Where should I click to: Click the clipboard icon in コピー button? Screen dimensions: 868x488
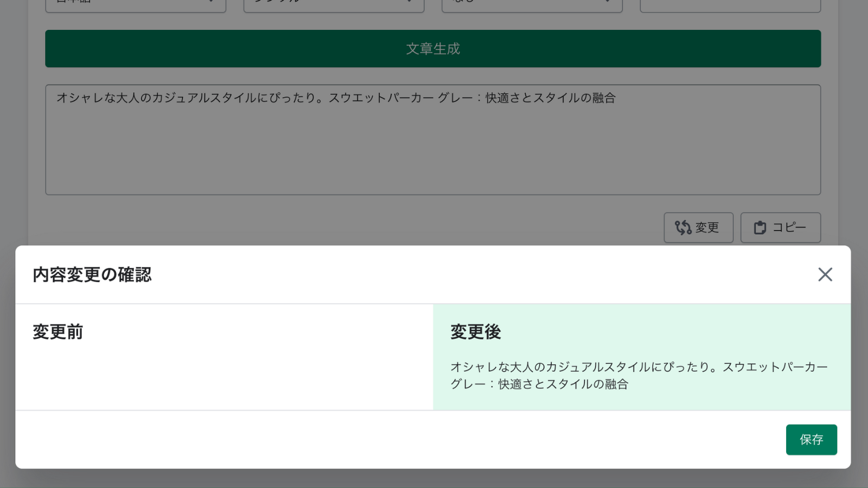coord(760,227)
